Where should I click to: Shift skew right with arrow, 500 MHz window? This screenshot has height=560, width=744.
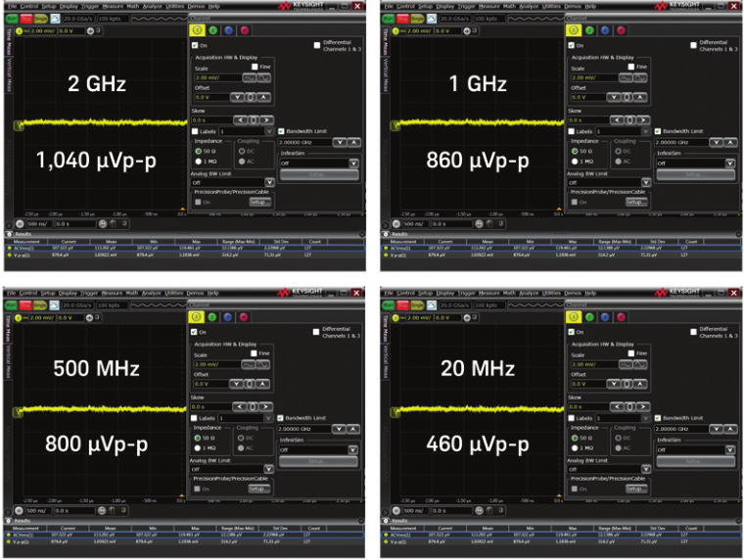tap(265, 406)
